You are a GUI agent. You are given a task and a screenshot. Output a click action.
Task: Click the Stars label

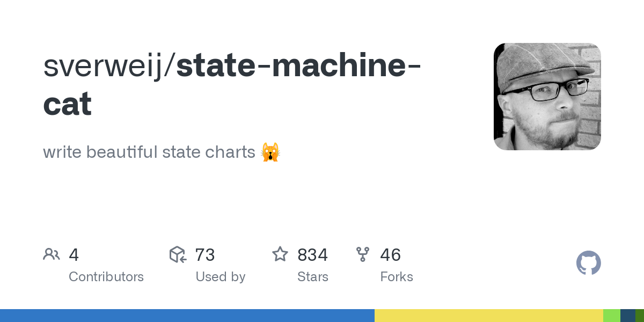313,277
